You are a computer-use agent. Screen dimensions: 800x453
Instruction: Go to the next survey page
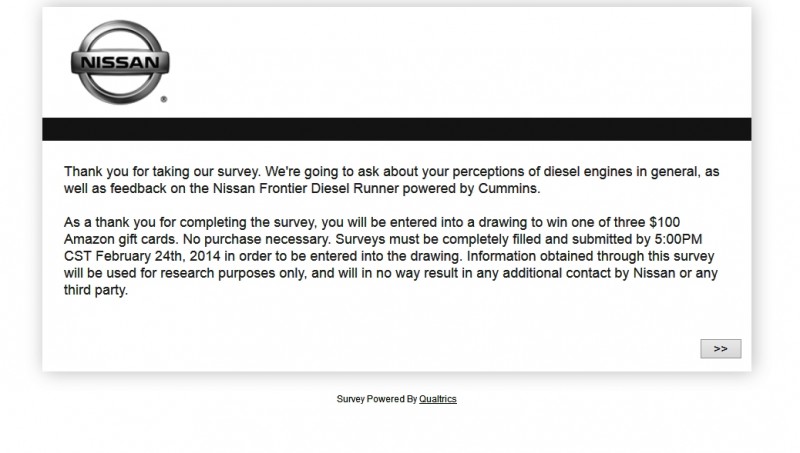(720, 348)
